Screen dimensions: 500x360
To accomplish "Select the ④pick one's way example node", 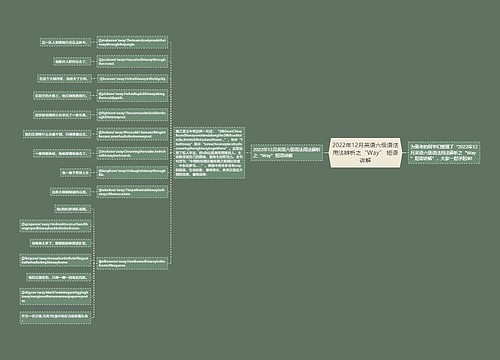I will pyautogui.click(x=132, y=96).
